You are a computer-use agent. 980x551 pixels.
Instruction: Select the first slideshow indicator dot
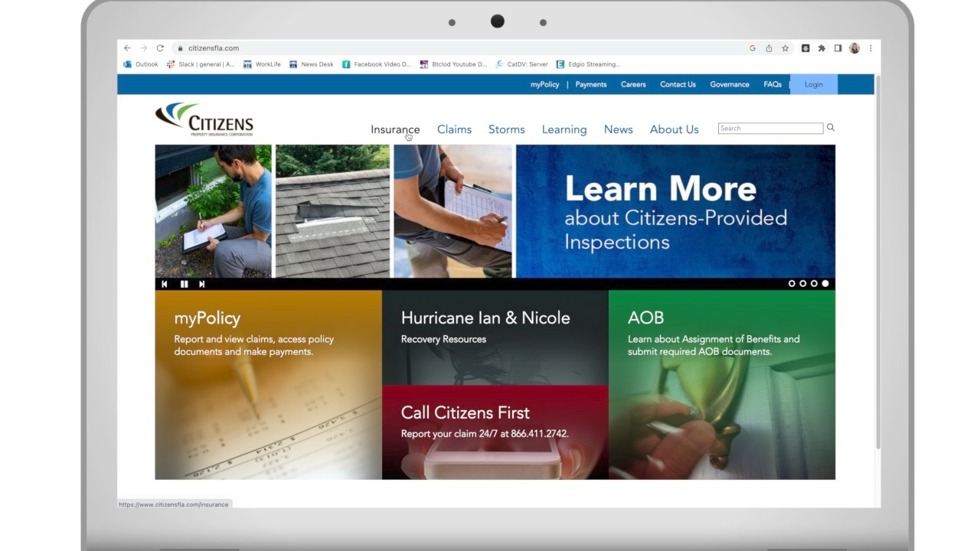pos(792,284)
